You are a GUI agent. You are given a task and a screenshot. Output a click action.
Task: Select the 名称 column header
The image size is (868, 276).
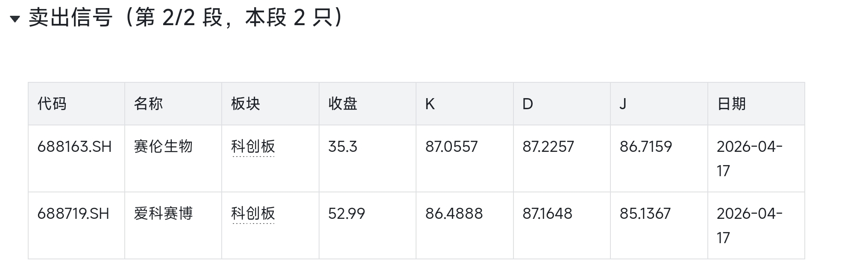[149, 104]
